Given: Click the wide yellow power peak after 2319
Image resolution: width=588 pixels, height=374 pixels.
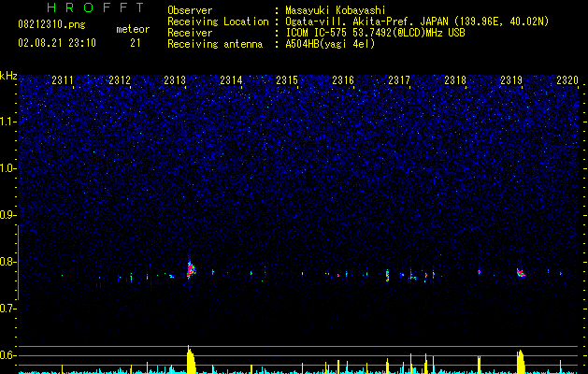Looking at the screenshot, I should [521, 362].
